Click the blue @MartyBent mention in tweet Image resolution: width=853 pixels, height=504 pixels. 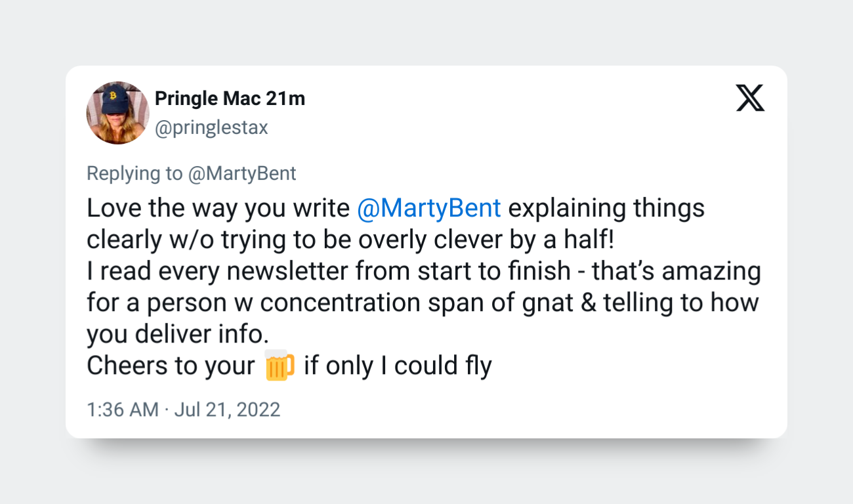tap(429, 208)
